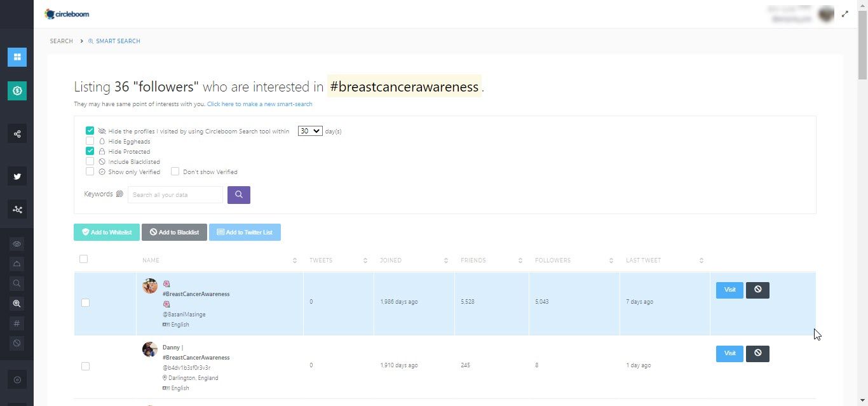Click the Circleboom logo

tap(67, 14)
